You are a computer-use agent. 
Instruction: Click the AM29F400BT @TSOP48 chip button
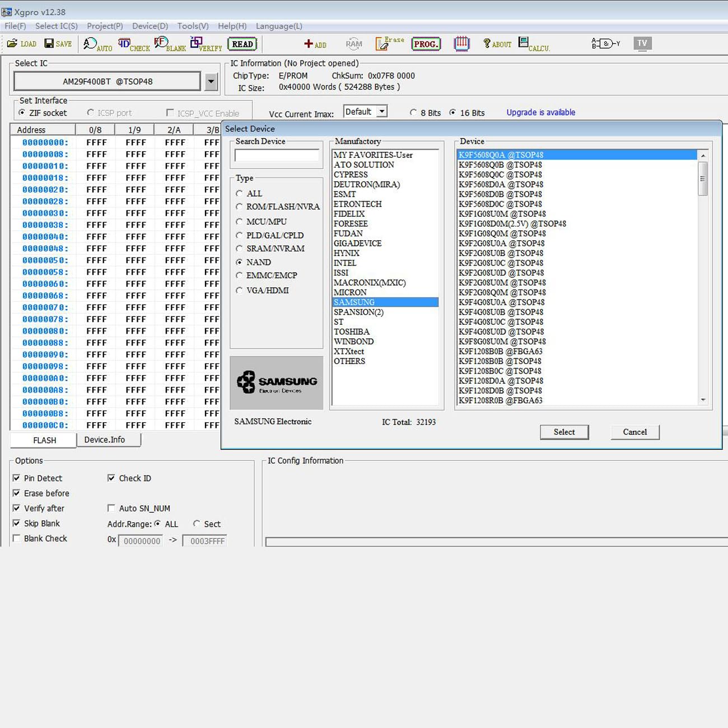(108, 81)
